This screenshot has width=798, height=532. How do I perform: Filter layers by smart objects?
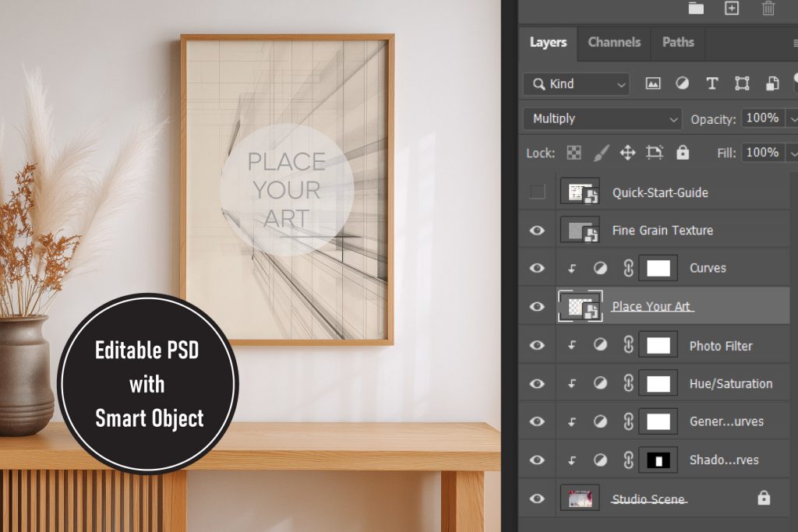click(x=772, y=83)
